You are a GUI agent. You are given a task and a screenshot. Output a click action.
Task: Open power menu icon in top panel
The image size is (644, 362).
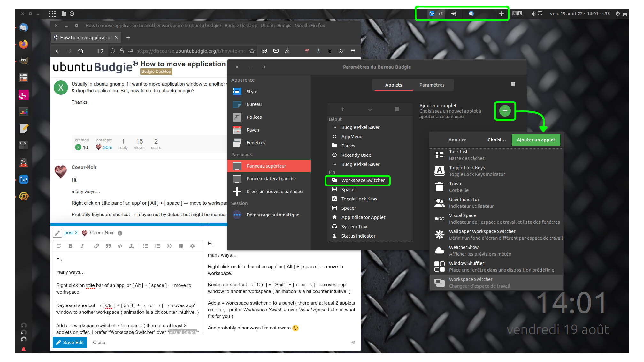coord(617,14)
